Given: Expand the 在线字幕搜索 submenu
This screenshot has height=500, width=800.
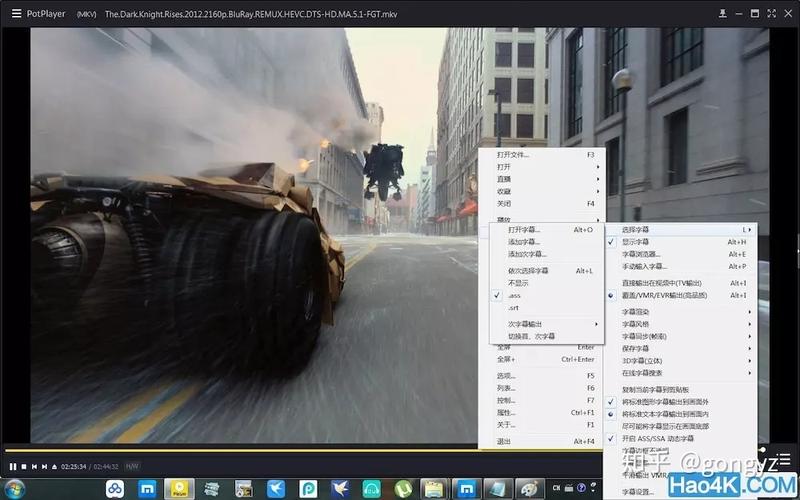Looking at the screenshot, I should (x=642, y=372).
